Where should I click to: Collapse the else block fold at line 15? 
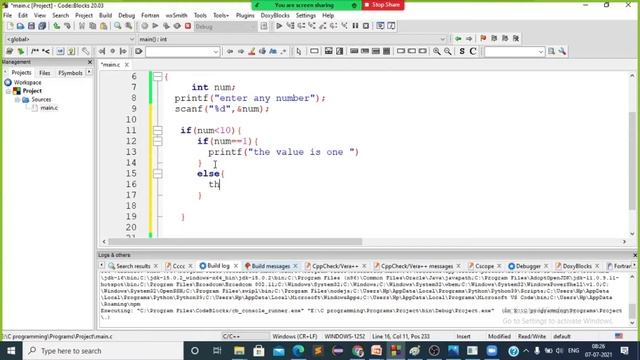tap(158, 173)
